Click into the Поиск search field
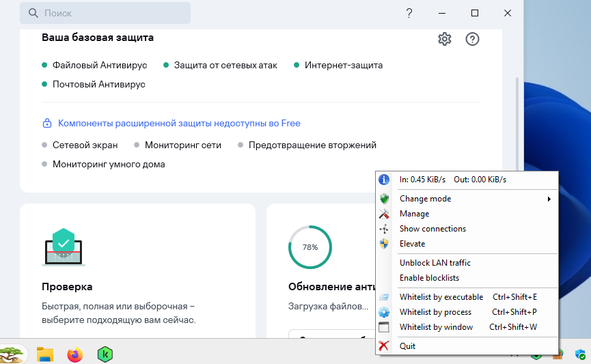 (105, 13)
